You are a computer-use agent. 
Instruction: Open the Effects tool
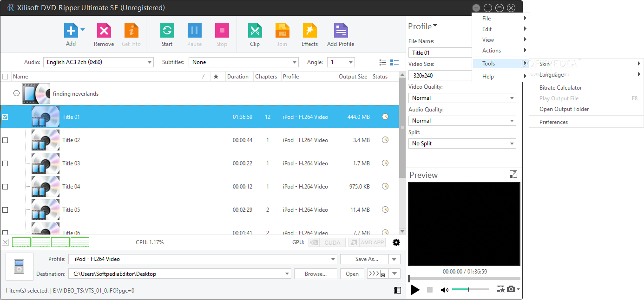click(309, 31)
